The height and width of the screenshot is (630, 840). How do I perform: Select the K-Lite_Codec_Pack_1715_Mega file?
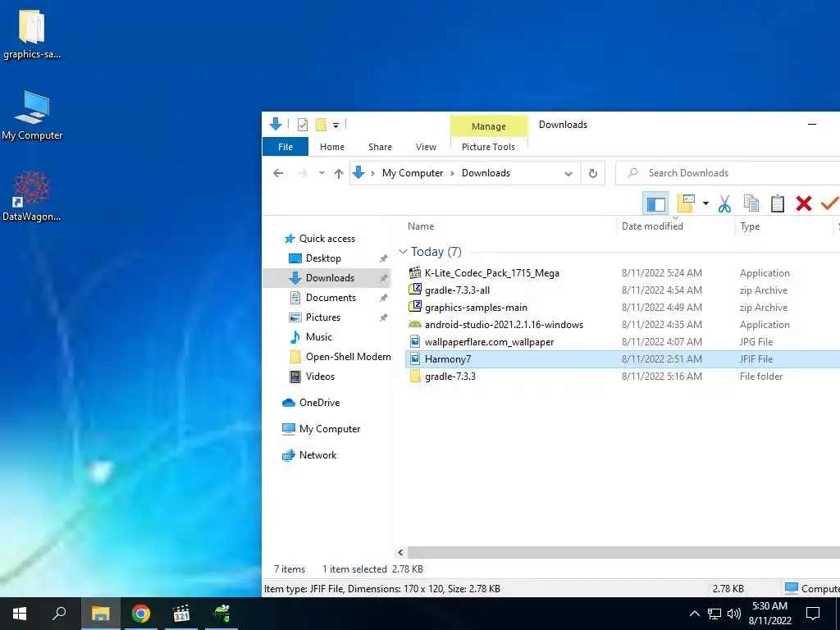pyautogui.click(x=492, y=273)
